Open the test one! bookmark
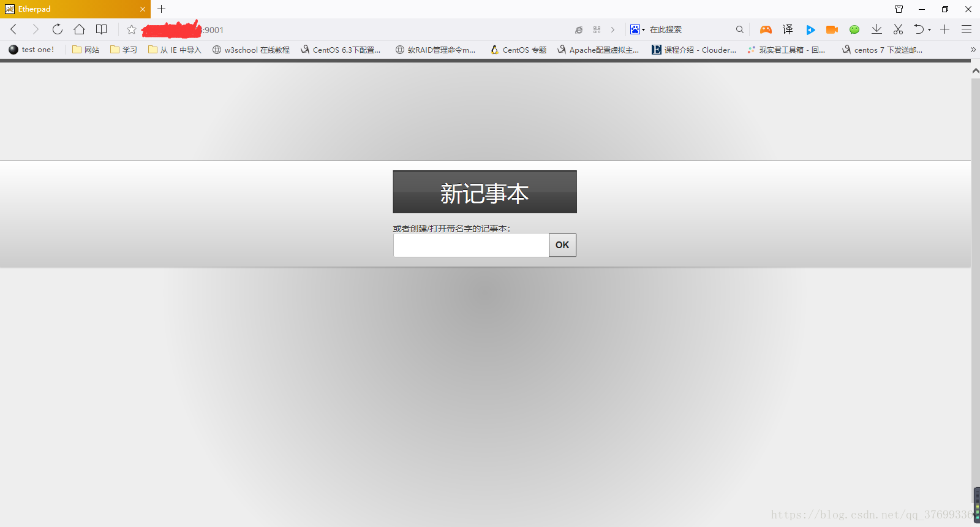Viewport: 980px width, 527px height. pyautogui.click(x=31, y=50)
